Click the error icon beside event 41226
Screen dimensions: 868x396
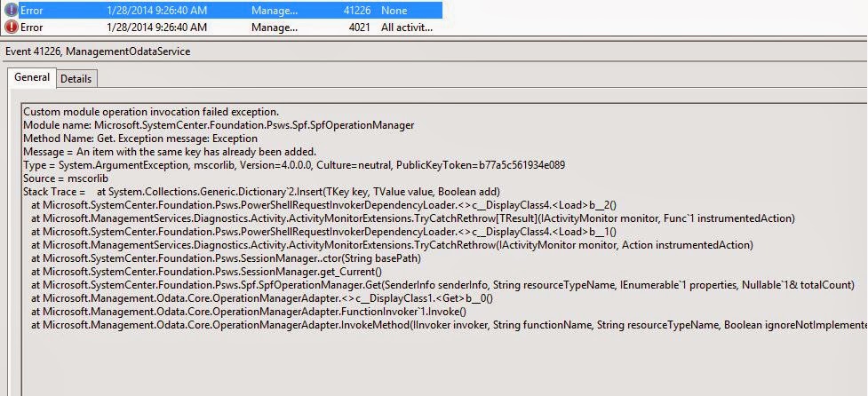11,11
